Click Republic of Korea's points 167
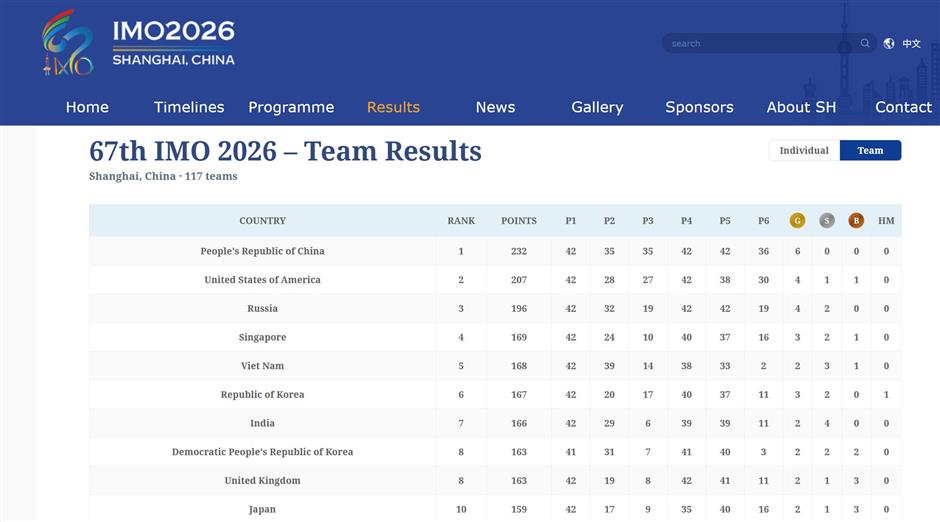This screenshot has height=522, width=940. pyautogui.click(x=519, y=394)
